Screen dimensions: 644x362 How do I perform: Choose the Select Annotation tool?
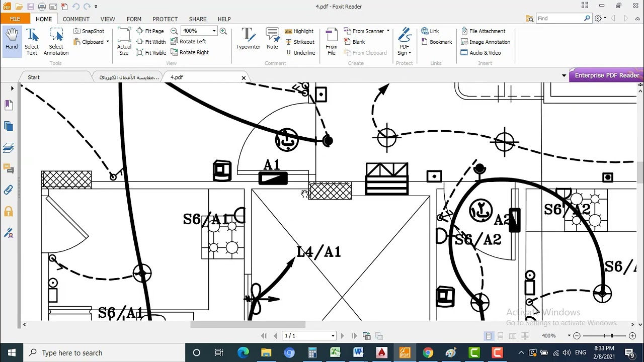point(56,42)
